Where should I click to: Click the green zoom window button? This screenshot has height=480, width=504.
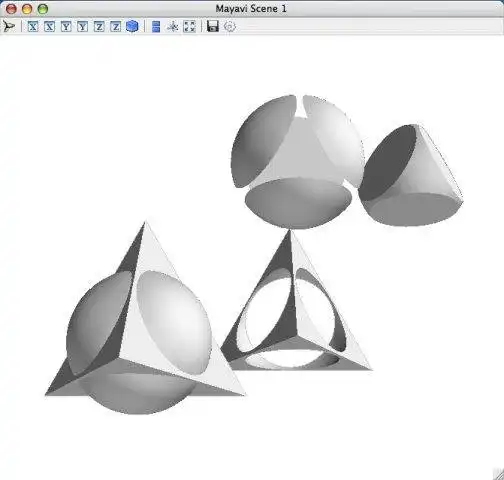coord(43,9)
